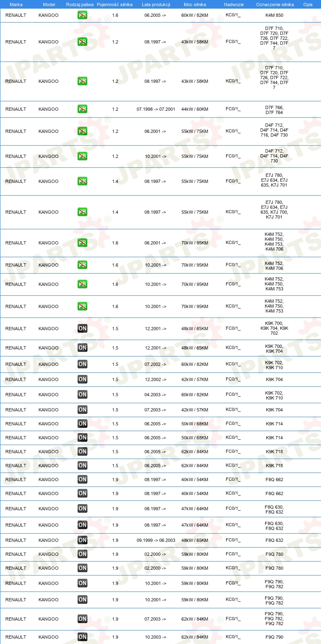Click diesel ON icon in F9Q 780 KC0/1_ row
Image resolution: width=321 pixels, height=644 pixels.
coord(83,568)
